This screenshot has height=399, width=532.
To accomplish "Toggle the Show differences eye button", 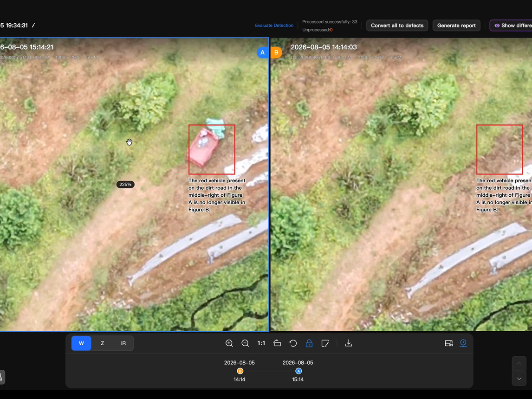I will point(511,26).
